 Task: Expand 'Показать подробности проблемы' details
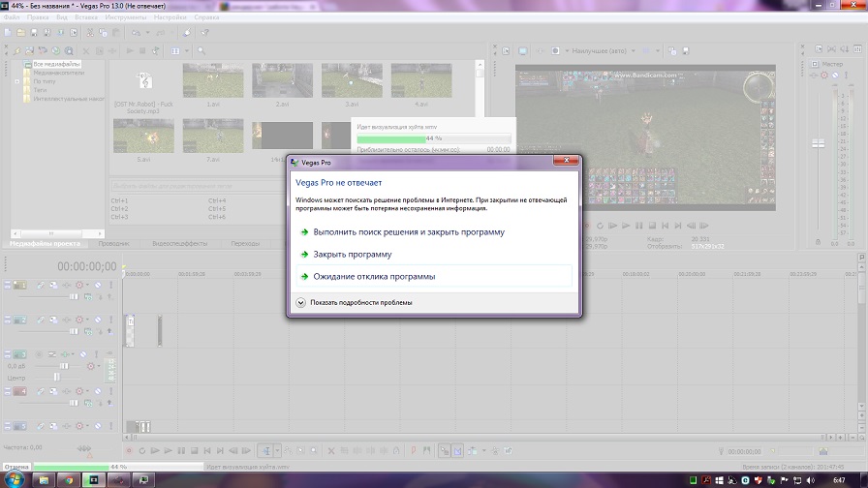[x=301, y=302]
